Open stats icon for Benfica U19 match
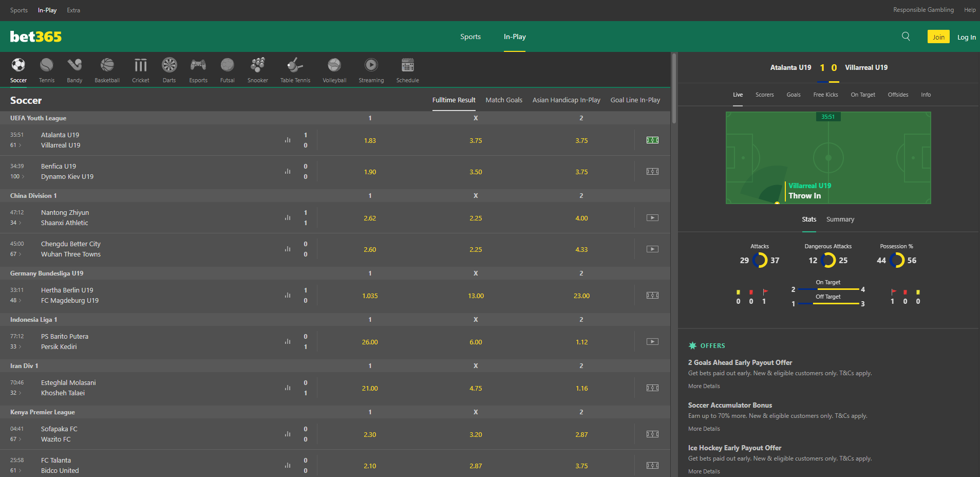Image resolution: width=980 pixels, height=477 pixels. pos(288,171)
